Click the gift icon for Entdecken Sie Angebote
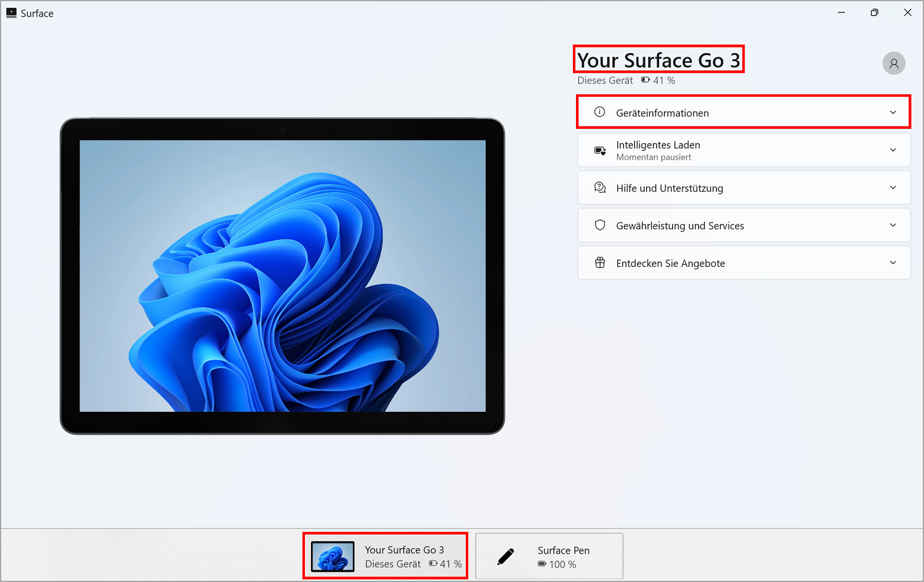Image resolution: width=924 pixels, height=582 pixels. 599,263
